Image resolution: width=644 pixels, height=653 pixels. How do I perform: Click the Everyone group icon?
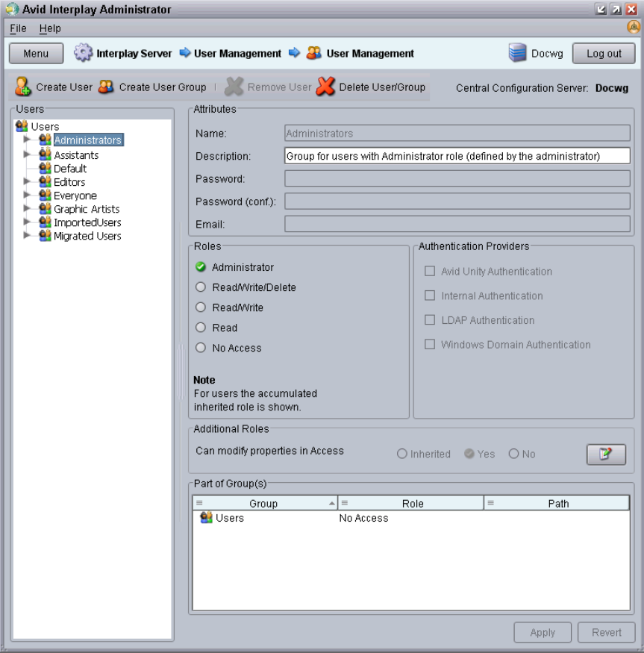tap(45, 195)
